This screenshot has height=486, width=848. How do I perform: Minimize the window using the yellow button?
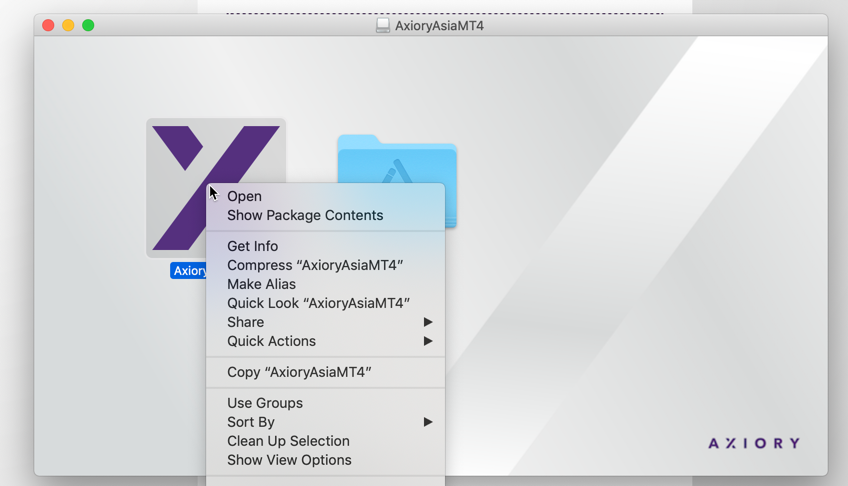(x=68, y=25)
